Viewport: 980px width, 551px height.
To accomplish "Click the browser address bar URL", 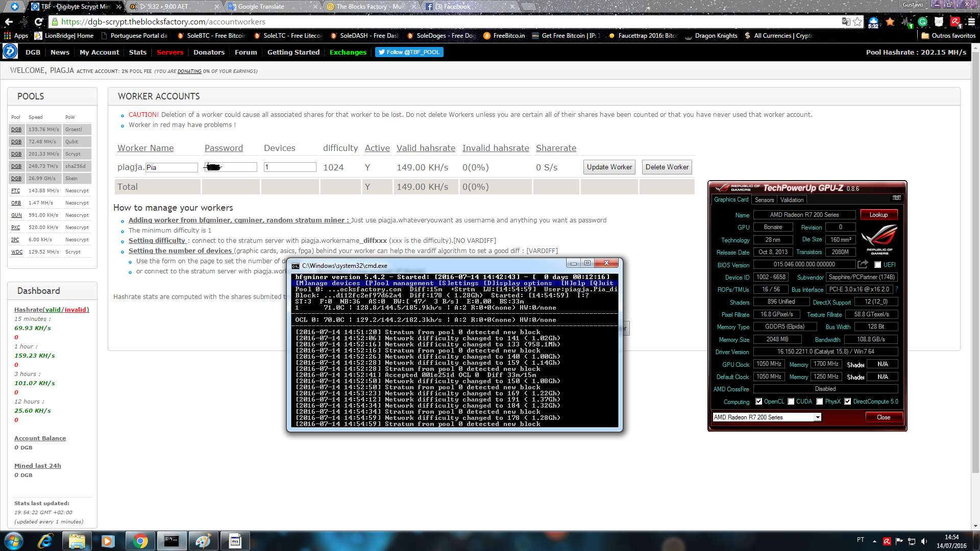I will (x=163, y=22).
